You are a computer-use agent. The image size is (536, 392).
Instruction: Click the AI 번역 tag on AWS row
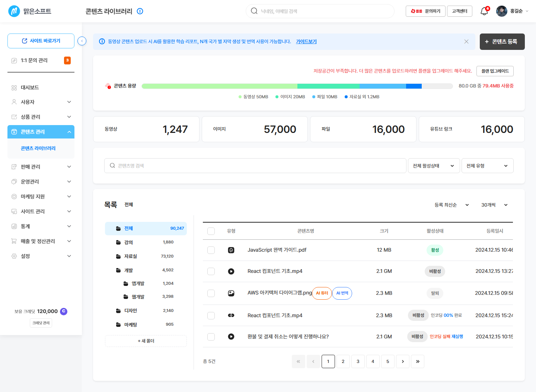(342, 293)
